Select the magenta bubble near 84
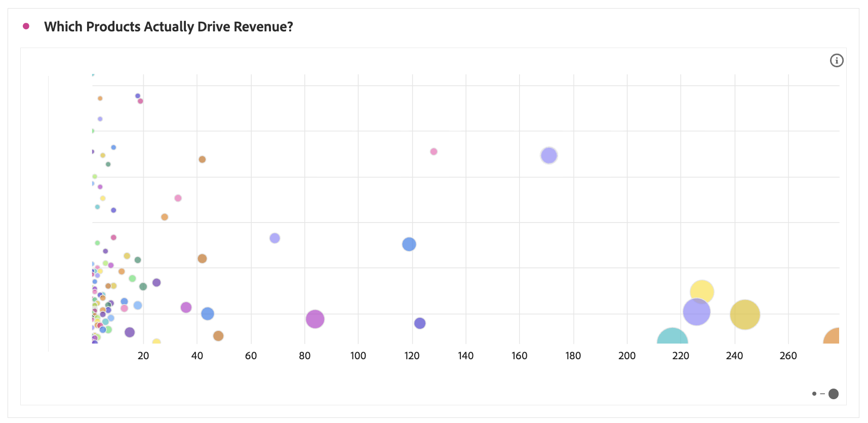The width and height of the screenshot is (868, 423). tap(315, 319)
